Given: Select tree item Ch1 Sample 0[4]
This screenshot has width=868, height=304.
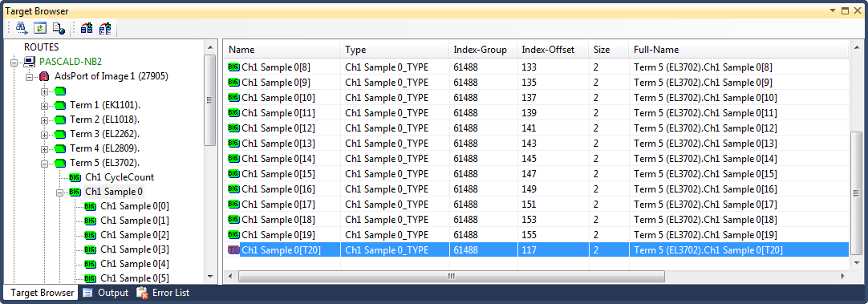Looking at the screenshot, I should click(135, 264).
